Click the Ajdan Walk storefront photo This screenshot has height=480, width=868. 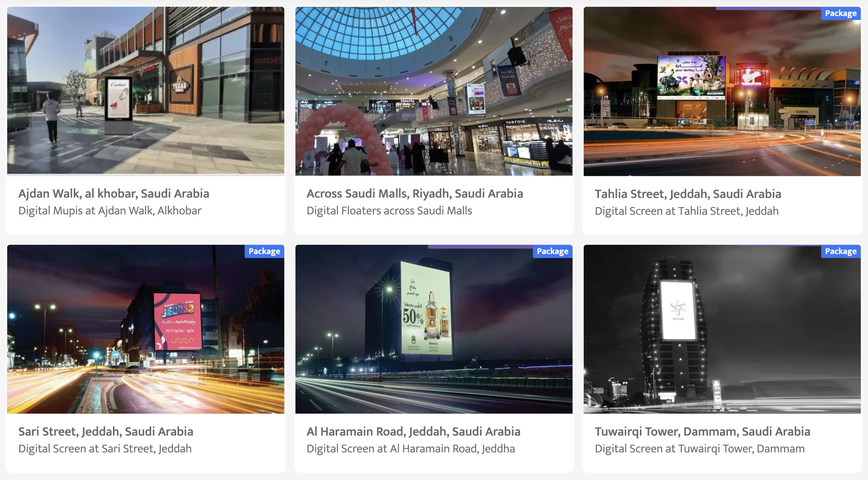tap(146, 91)
